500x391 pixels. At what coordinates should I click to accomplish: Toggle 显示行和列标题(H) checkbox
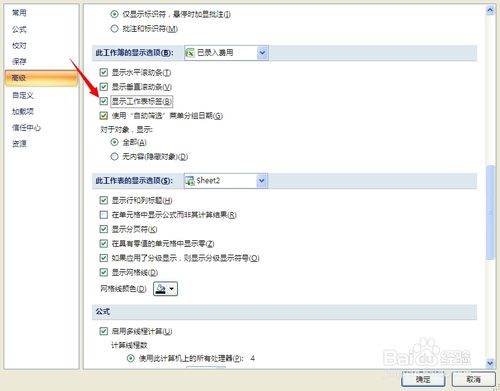click(x=104, y=200)
